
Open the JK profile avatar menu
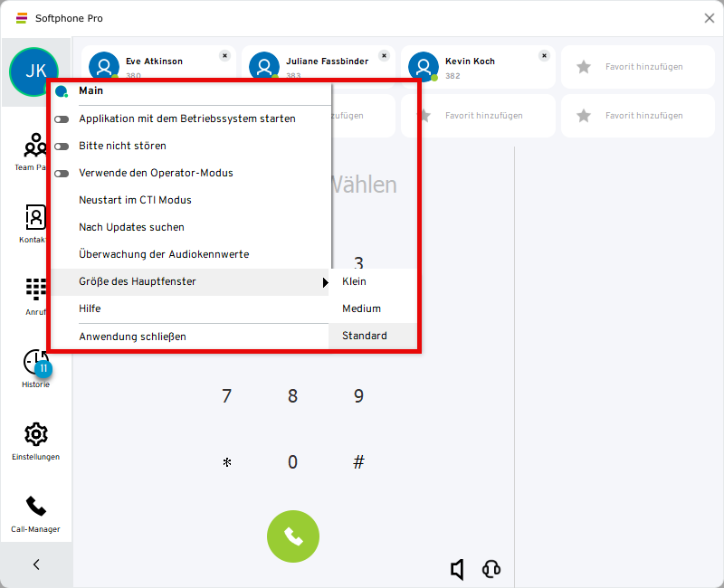(34, 71)
